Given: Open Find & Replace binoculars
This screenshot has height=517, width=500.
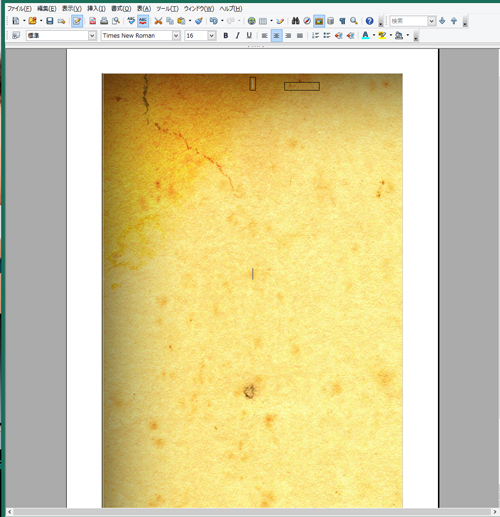Looking at the screenshot, I should tap(295, 21).
